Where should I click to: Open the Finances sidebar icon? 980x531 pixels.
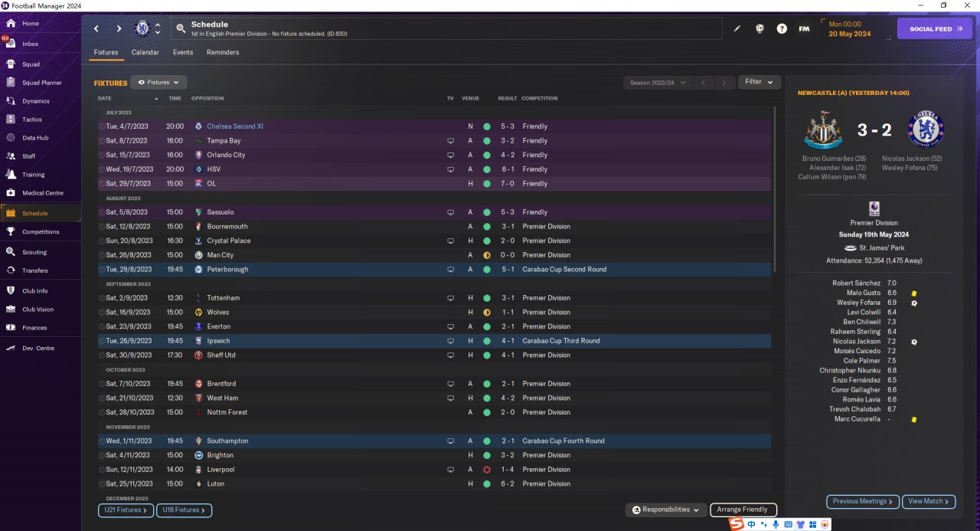pos(11,328)
